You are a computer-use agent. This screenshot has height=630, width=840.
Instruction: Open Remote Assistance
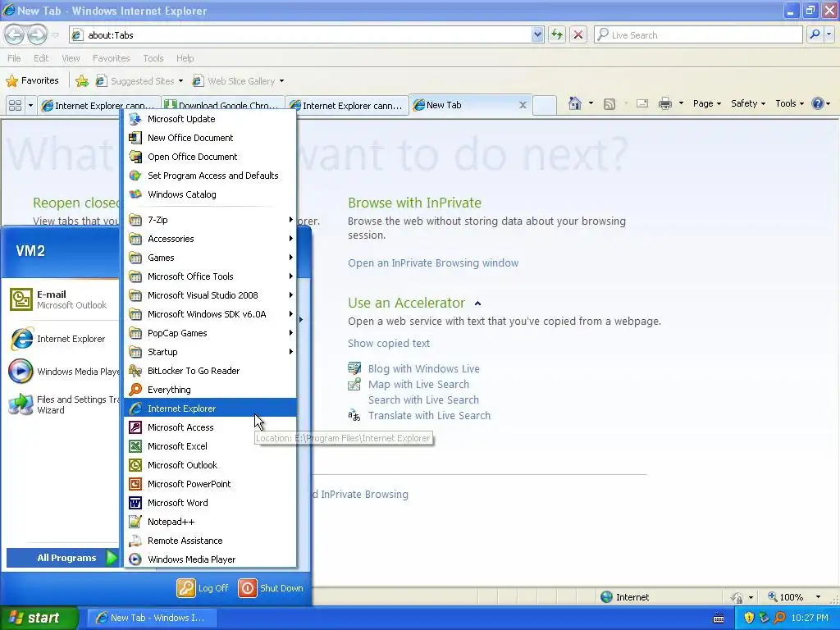(x=210, y=541)
